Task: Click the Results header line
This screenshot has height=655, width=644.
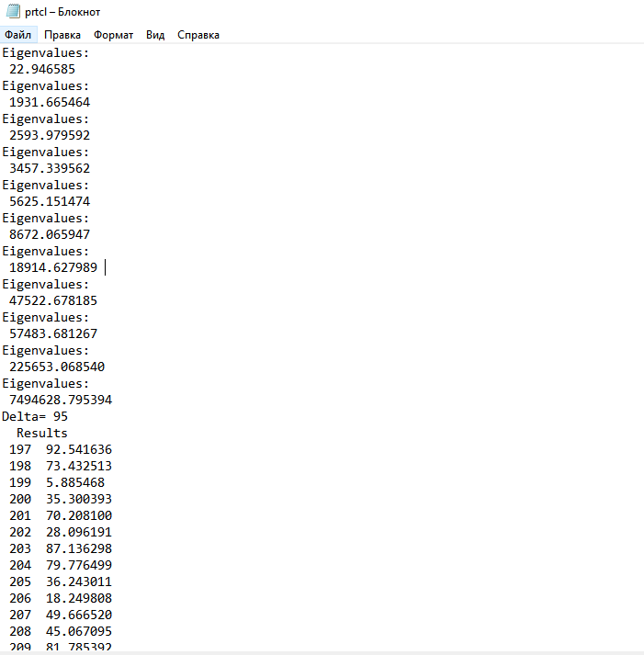Action: click(42, 433)
